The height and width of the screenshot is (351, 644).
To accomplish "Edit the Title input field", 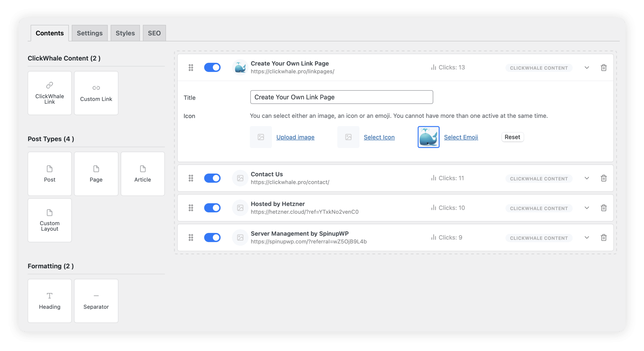I will point(342,97).
